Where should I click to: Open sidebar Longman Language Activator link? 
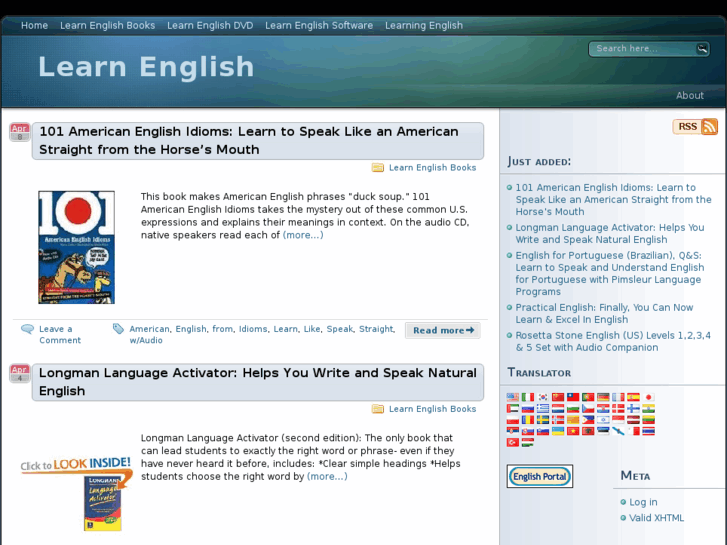(x=610, y=233)
